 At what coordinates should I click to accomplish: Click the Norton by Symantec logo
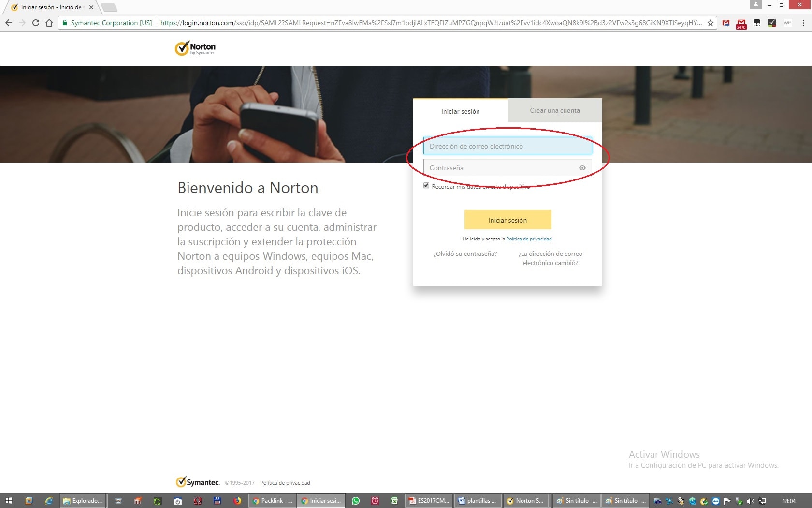pos(195,48)
